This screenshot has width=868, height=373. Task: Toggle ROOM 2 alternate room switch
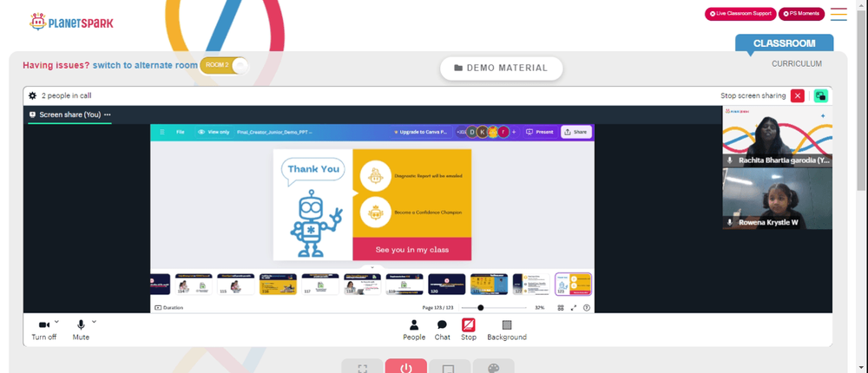pos(225,65)
